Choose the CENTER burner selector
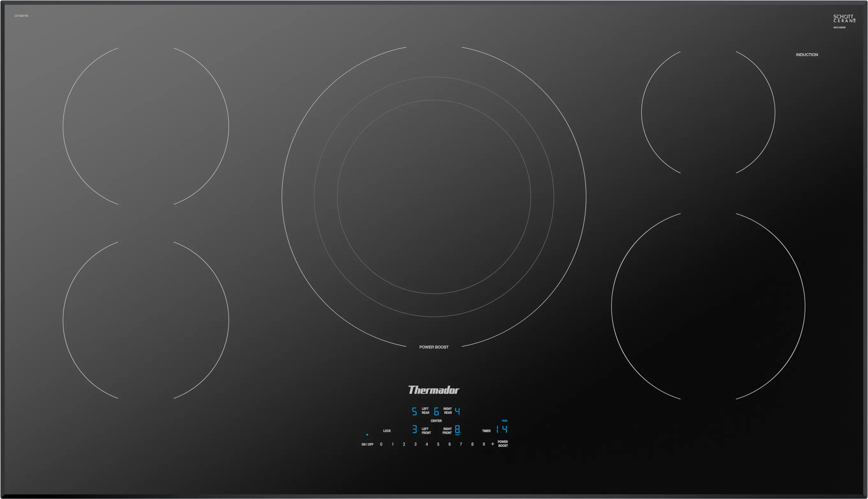This screenshot has width=868, height=499. coord(436,421)
